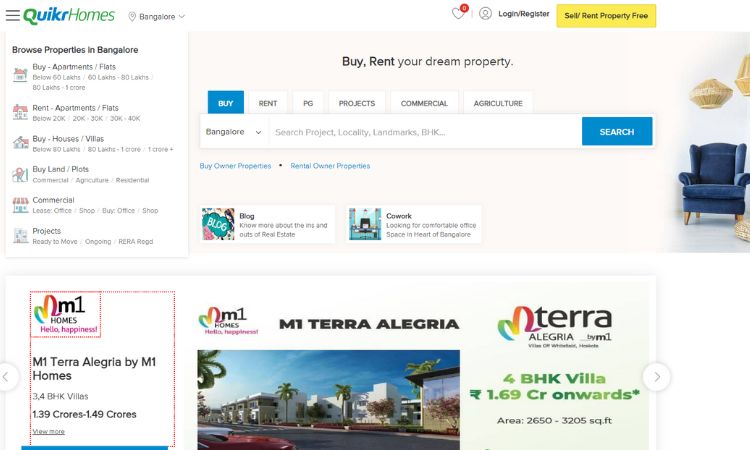This screenshot has width=750, height=450.
Task: Click the Cowork desk thumbnail image
Action: tap(365, 224)
